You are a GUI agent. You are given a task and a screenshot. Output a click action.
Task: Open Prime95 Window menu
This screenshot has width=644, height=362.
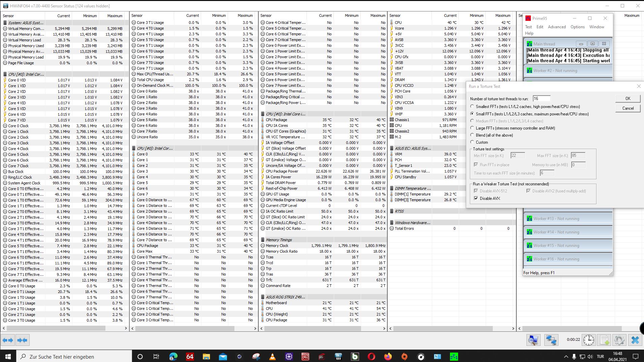coord(597,27)
